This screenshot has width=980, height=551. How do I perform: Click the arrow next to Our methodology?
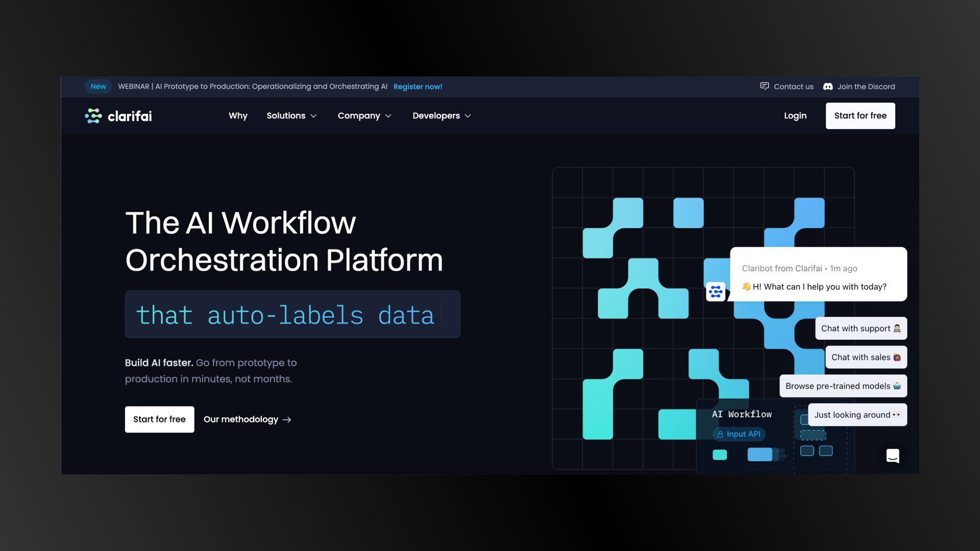point(287,420)
